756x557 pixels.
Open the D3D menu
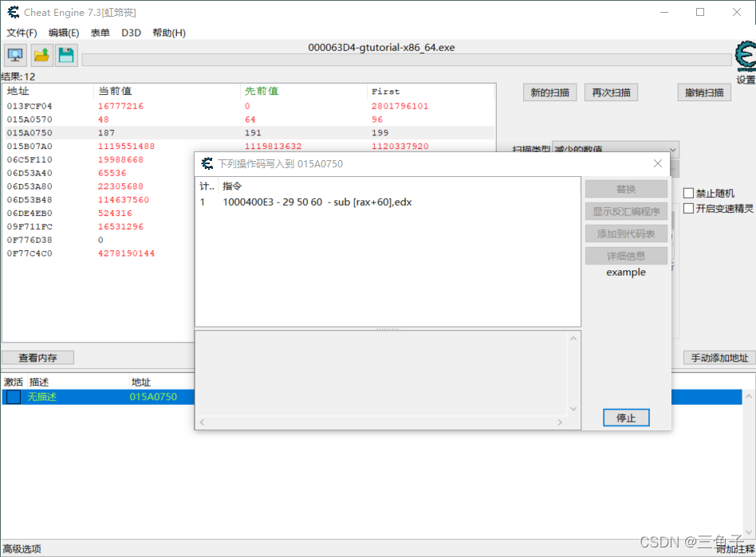131,33
